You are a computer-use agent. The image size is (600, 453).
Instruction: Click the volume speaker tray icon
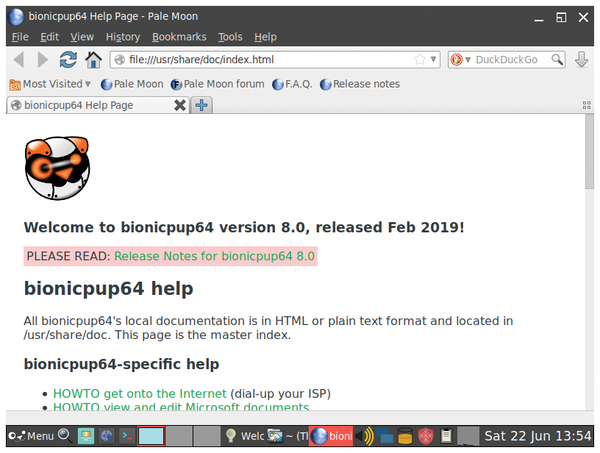[x=364, y=436]
